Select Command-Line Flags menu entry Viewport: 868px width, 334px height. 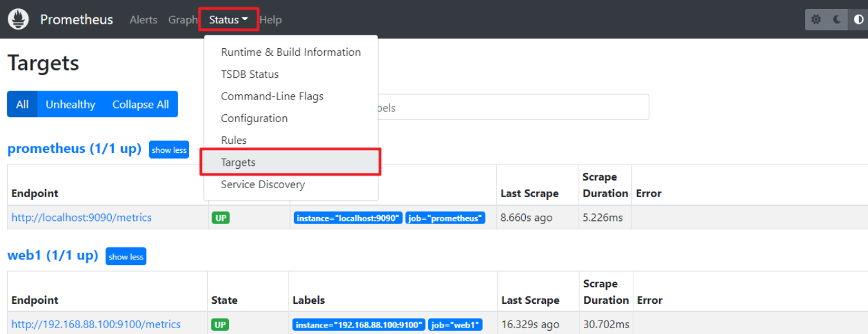coord(291,96)
